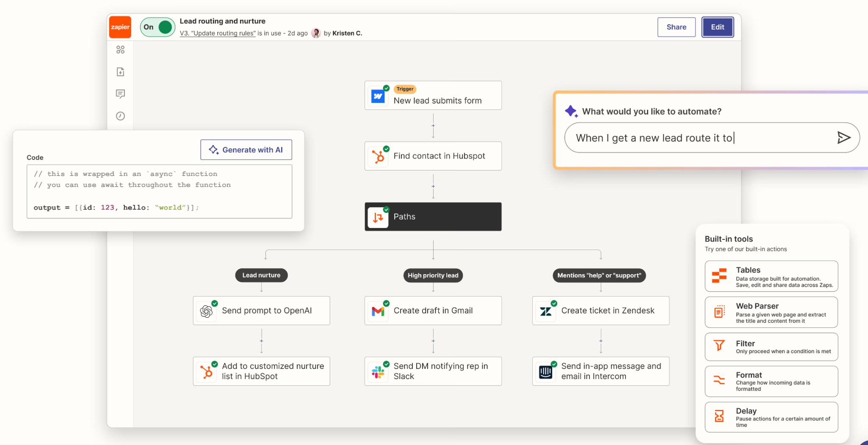Viewport: 868px width, 445px height.
Task: Select Add to customized nurture list step
Action: point(261,371)
